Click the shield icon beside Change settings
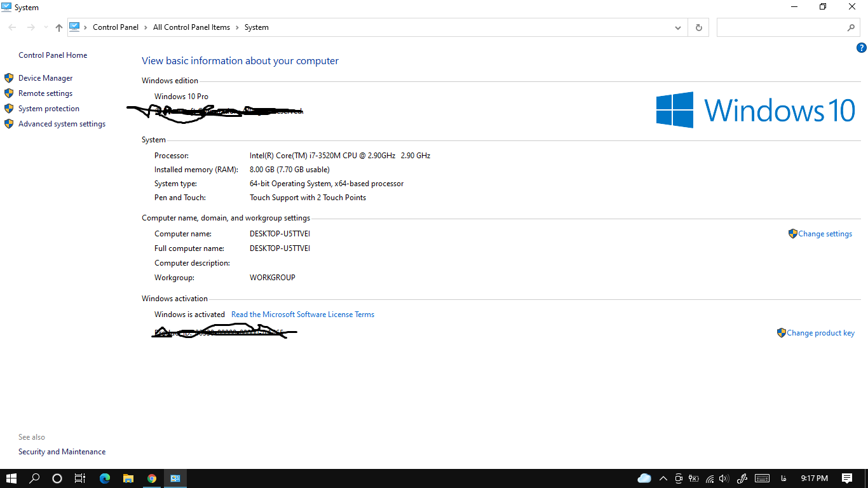868x488 pixels. coord(792,234)
